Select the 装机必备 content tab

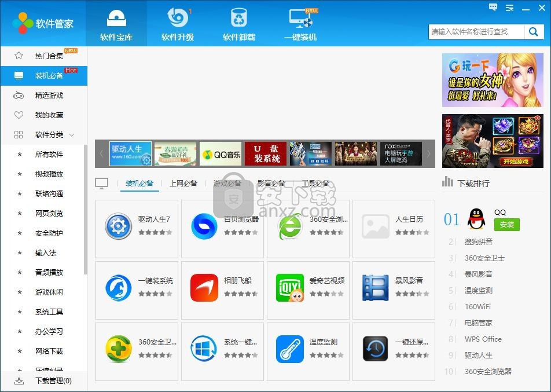pos(139,184)
